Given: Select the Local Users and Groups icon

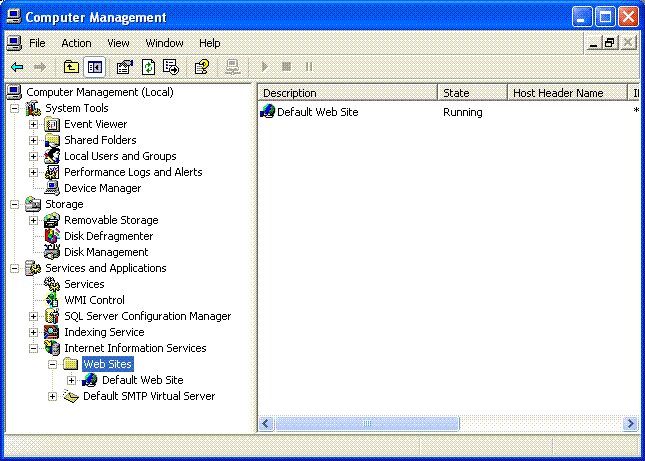Looking at the screenshot, I should pos(52,156).
